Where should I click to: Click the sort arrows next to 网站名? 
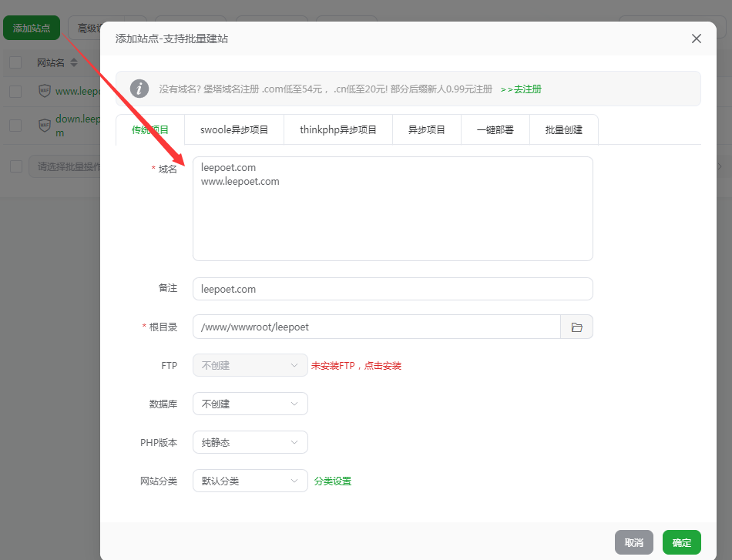point(74,62)
